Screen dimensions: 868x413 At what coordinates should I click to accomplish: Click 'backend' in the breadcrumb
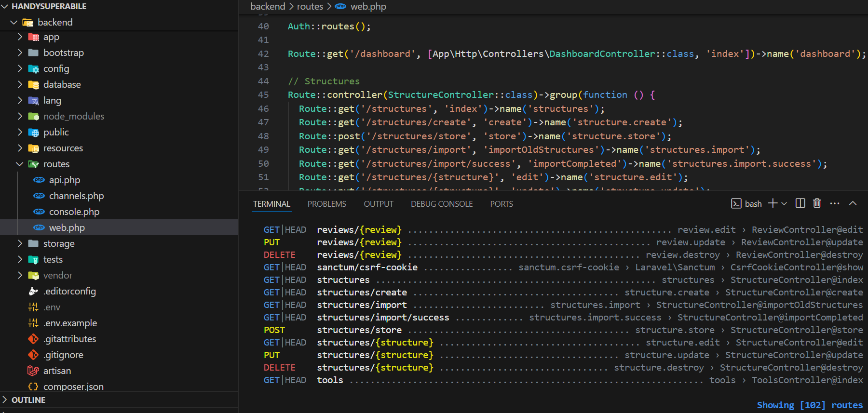[268, 6]
